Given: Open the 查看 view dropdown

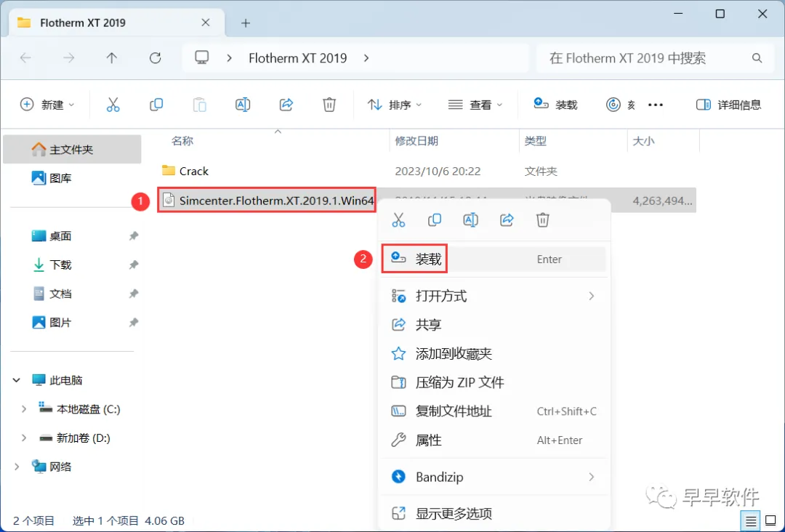Looking at the screenshot, I should tap(475, 105).
